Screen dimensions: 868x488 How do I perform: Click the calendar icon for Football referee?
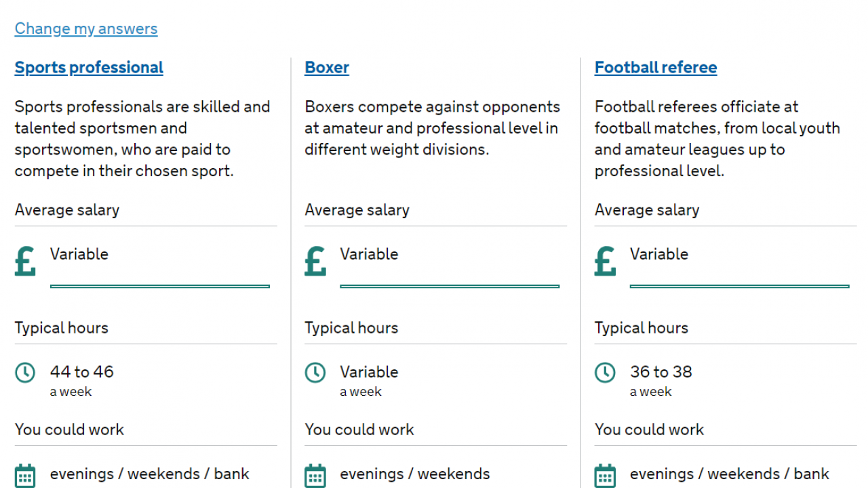[x=605, y=475]
